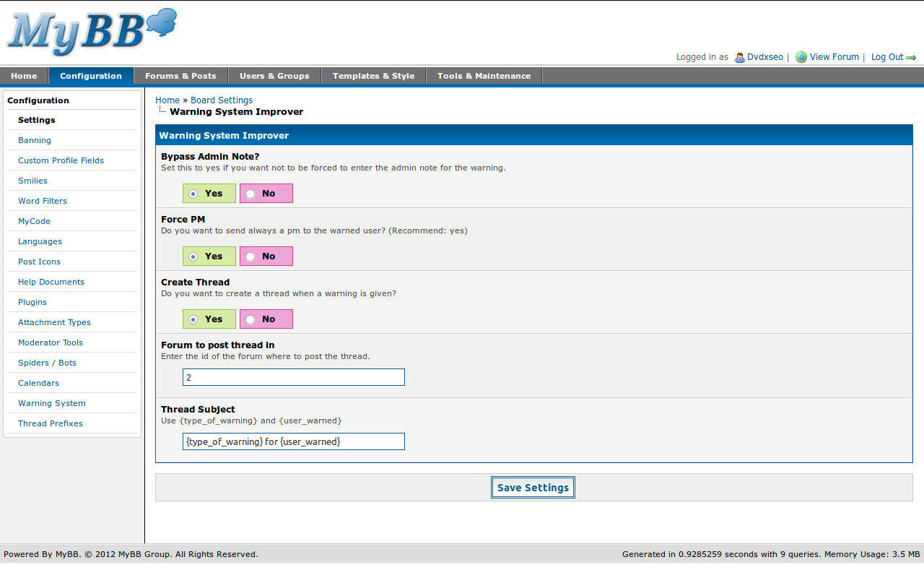This screenshot has width=924, height=578.
Task: Click the globe icon beside View Forum
Action: [x=801, y=57]
